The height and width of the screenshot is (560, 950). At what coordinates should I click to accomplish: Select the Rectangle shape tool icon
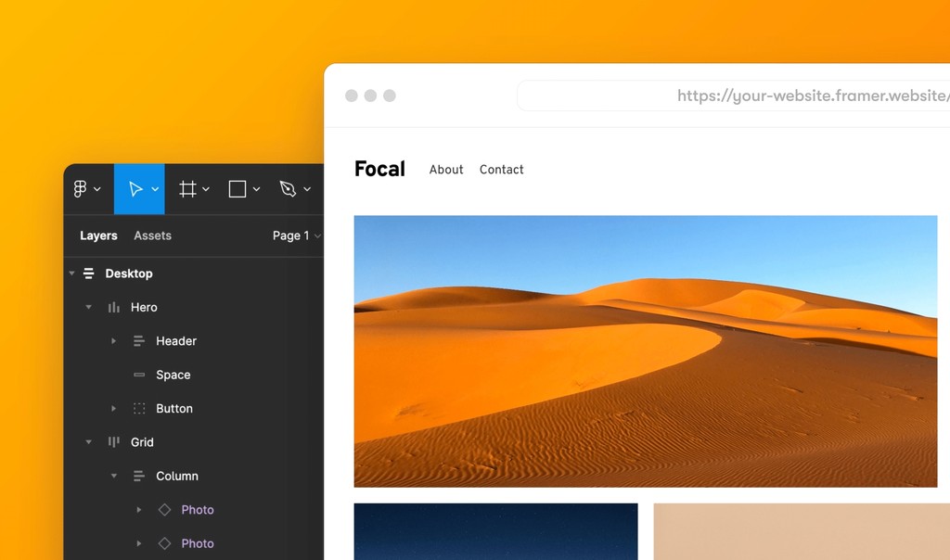point(237,189)
